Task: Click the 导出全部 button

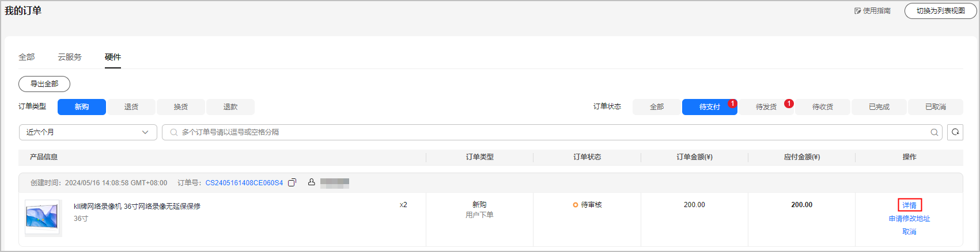Action: click(x=44, y=84)
